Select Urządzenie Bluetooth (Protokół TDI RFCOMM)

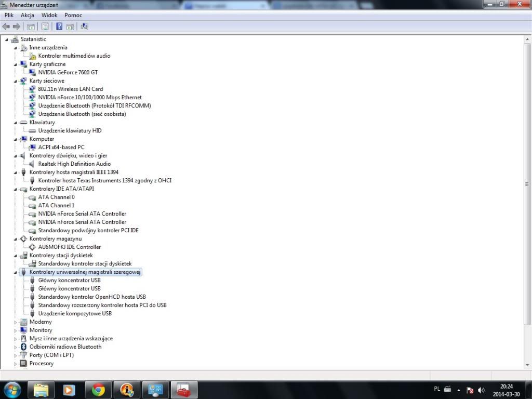(95, 105)
